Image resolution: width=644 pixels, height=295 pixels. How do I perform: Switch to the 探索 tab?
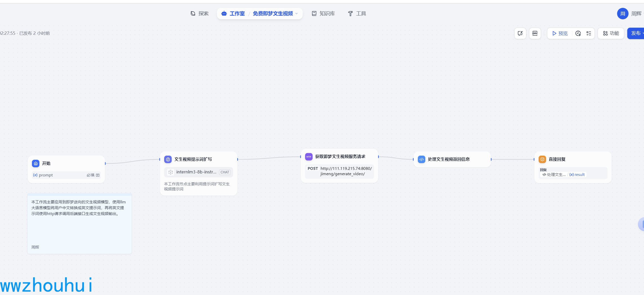(x=199, y=14)
